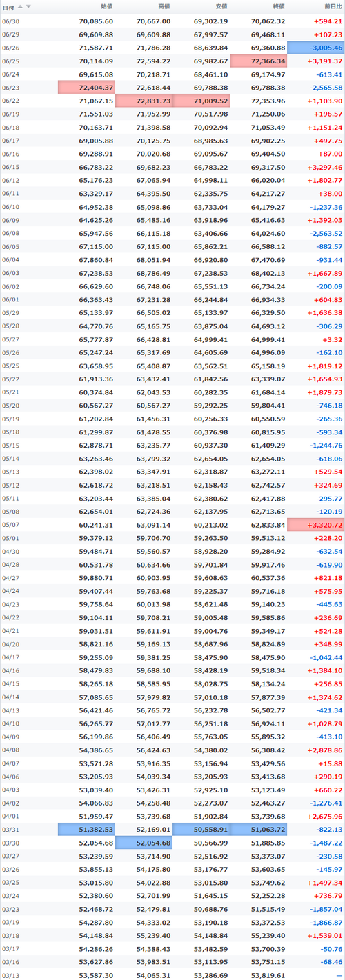Select the 06/30 date cell
This screenshot has height=980, width=345.
[x=11, y=21]
